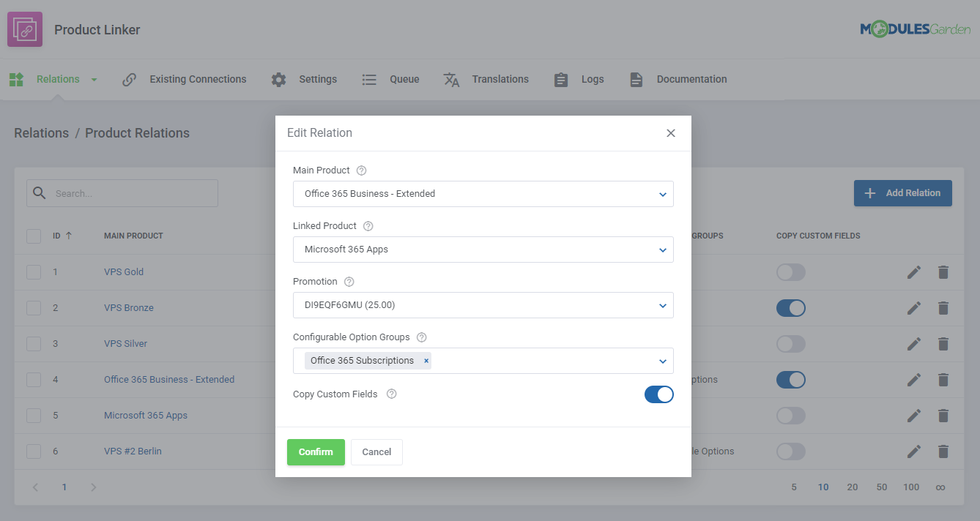Expand the Configurable Option Groups dropdown

(x=663, y=361)
